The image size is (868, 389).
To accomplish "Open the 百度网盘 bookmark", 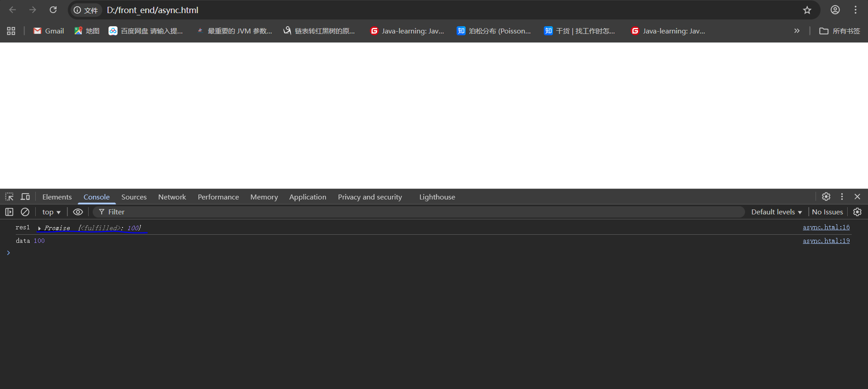I will tap(146, 31).
